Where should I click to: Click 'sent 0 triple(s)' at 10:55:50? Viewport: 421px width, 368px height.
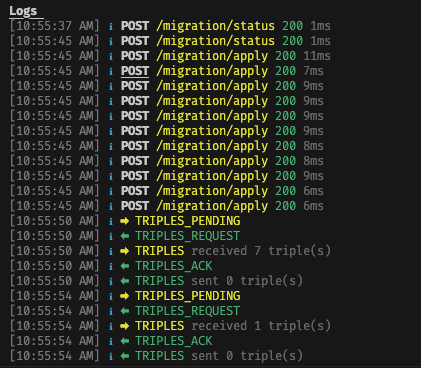pos(247,281)
